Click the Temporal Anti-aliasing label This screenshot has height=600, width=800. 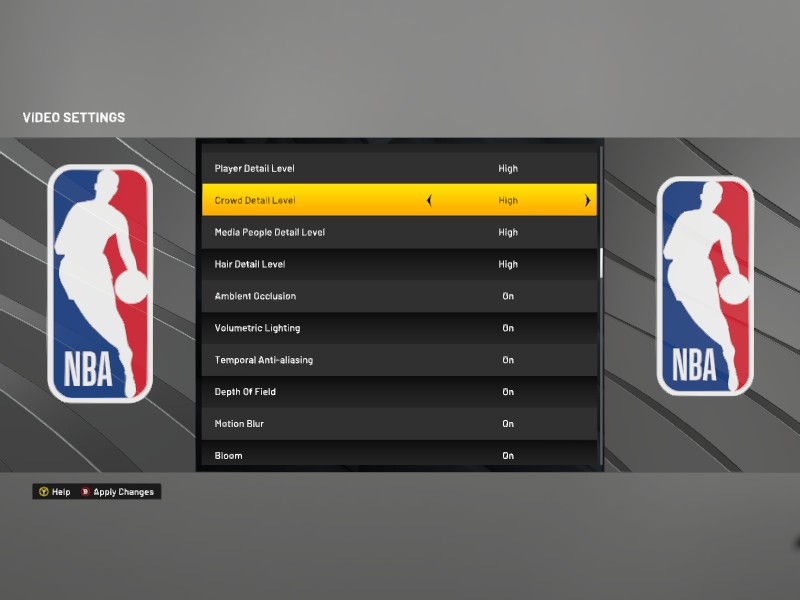click(264, 360)
